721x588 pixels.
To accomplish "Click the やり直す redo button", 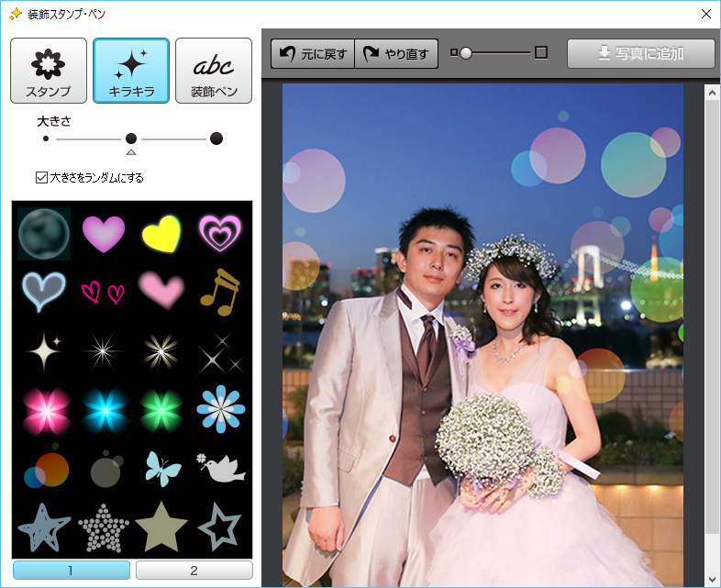I will pos(396,53).
